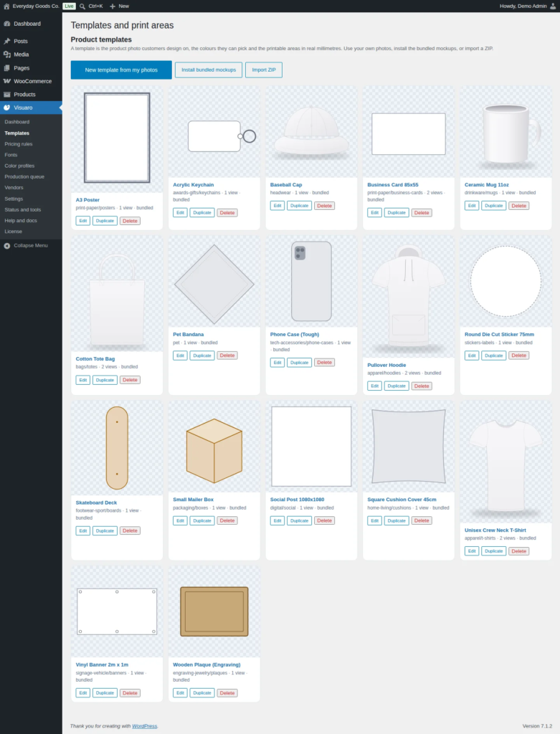The image size is (560, 734).
Task: Delete the Small Mailer Box template
Action: pos(227,520)
